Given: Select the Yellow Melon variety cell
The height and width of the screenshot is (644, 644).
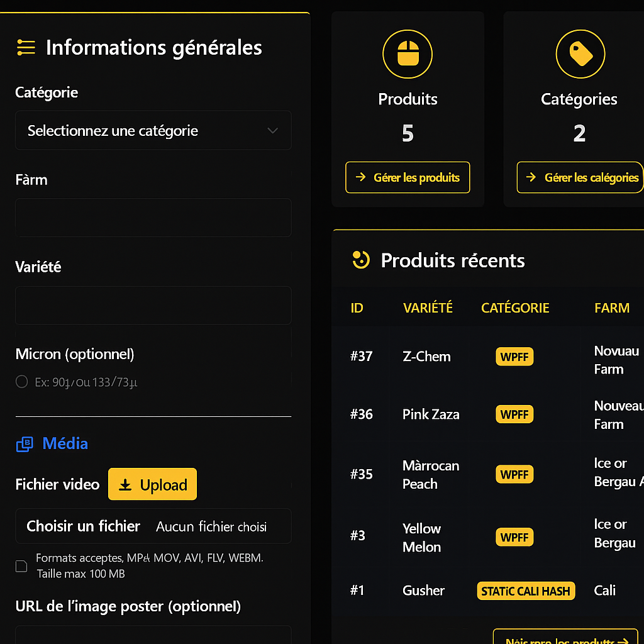Looking at the screenshot, I should pos(422,538).
